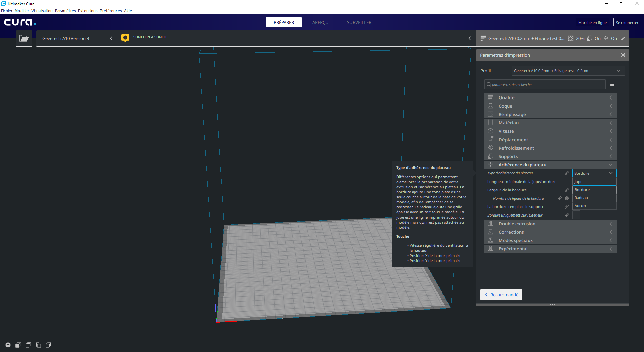
Task: Click the fx icon for Nombre de lignes
Action: [x=567, y=198]
